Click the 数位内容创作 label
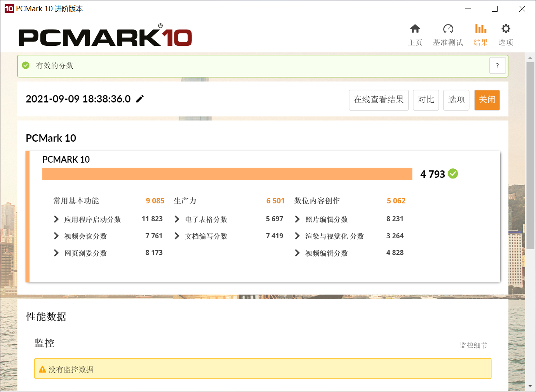This screenshot has height=392, width=536. [317, 201]
